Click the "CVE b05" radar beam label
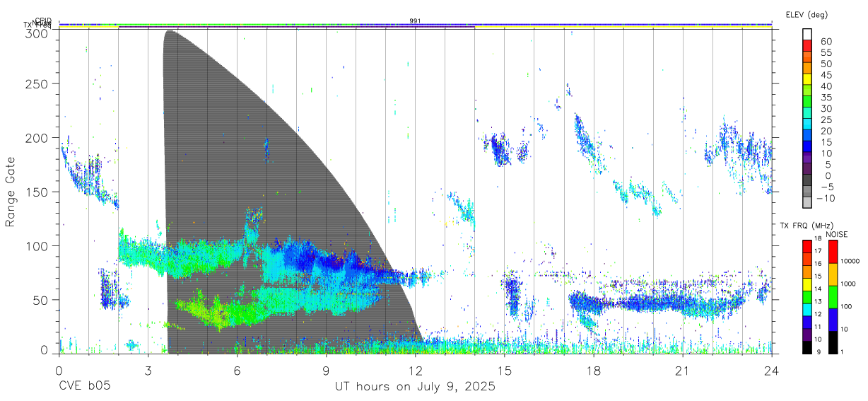This screenshot has width=868, height=401. pyautogui.click(x=84, y=387)
